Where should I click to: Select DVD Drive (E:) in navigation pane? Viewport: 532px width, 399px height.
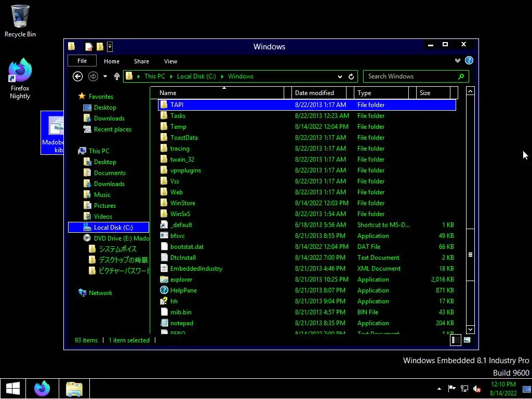click(122, 238)
